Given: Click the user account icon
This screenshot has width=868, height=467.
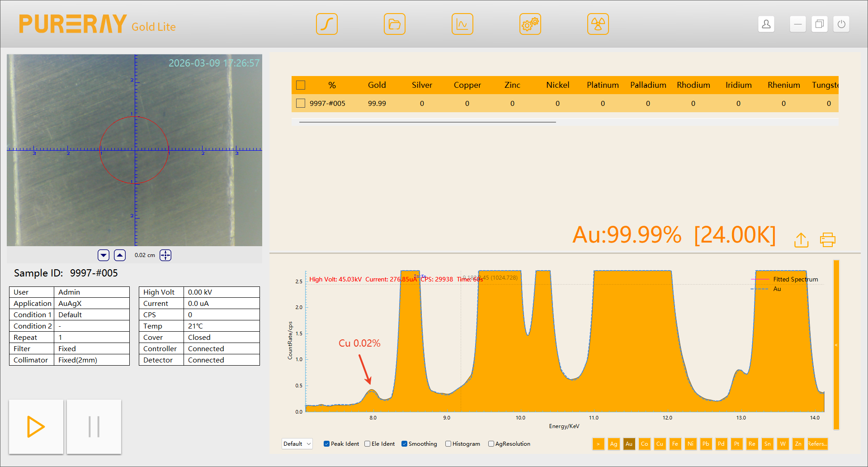Looking at the screenshot, I should click(766, 24).
